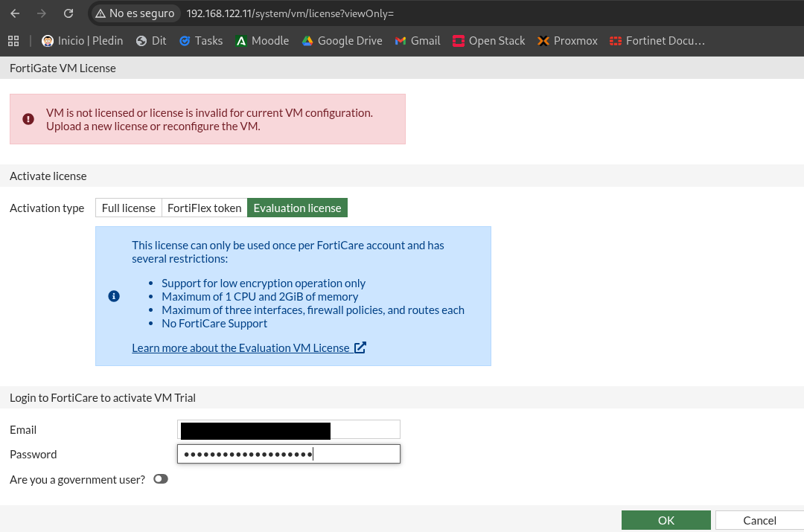Open the Fortinet Docu… bookmark
Screen dimensions: 804x532
tap(657, 41)
